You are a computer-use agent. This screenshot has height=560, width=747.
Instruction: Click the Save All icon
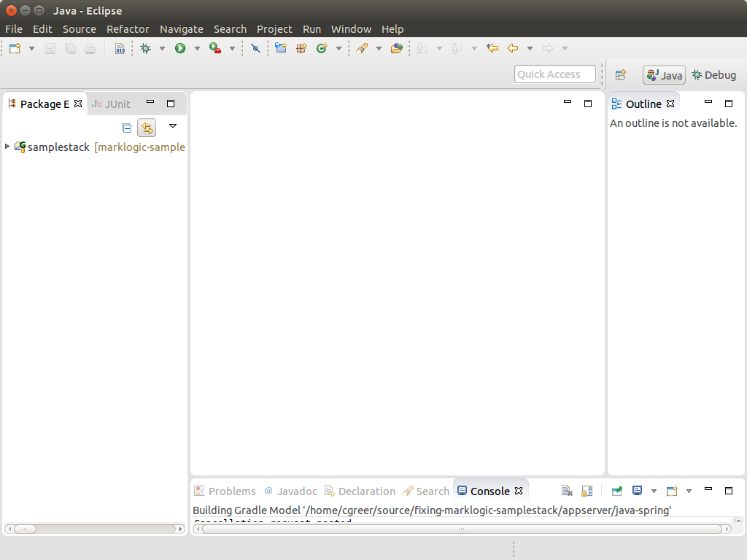70,48
